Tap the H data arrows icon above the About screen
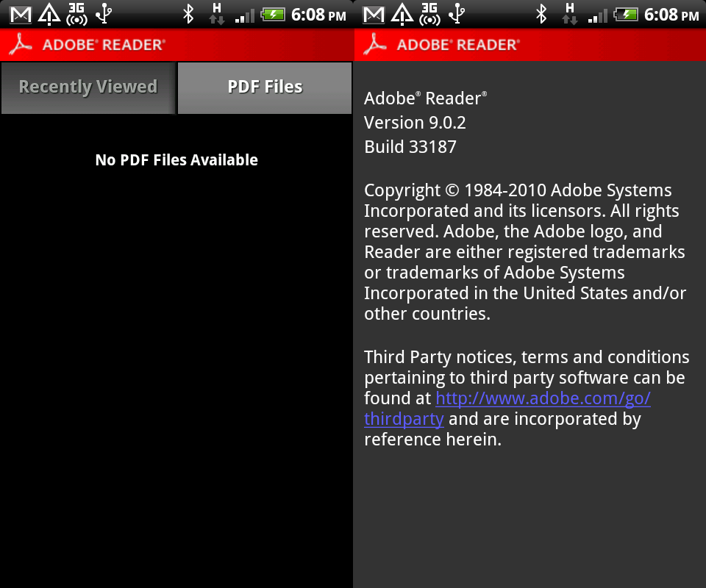 click(569, 14)
